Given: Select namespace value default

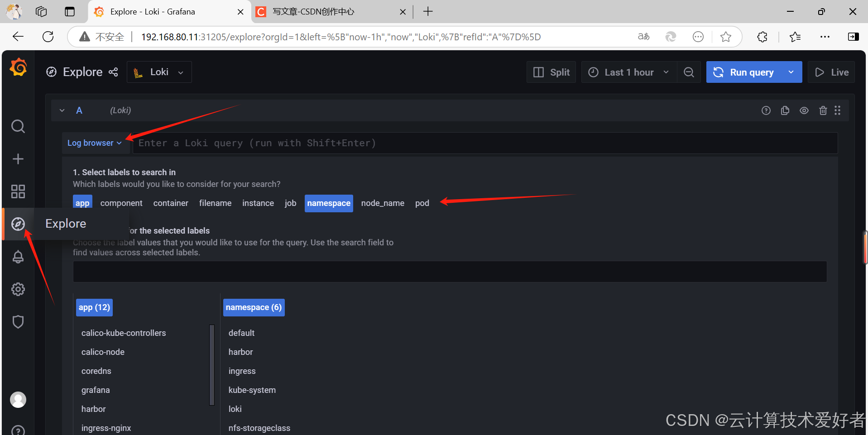Looking at the screenshot, I should click(241, 333).
